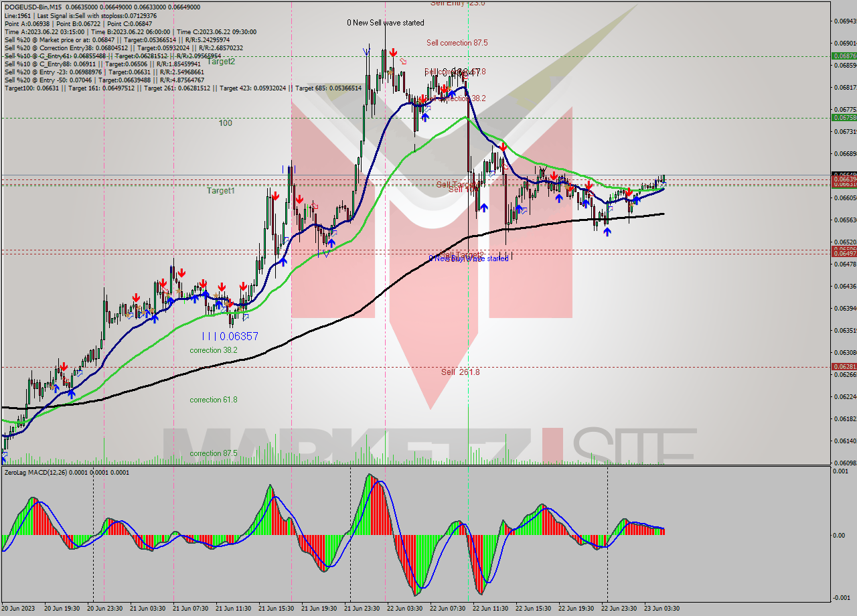
Task: Click the green 0.06758 price tag
Action: [x=843, y=118]
